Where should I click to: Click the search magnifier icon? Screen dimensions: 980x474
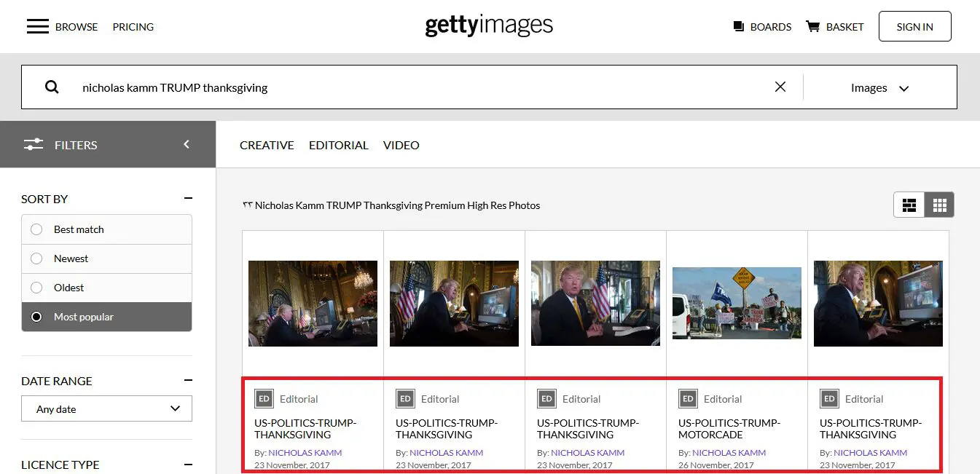tap(52, 87)
